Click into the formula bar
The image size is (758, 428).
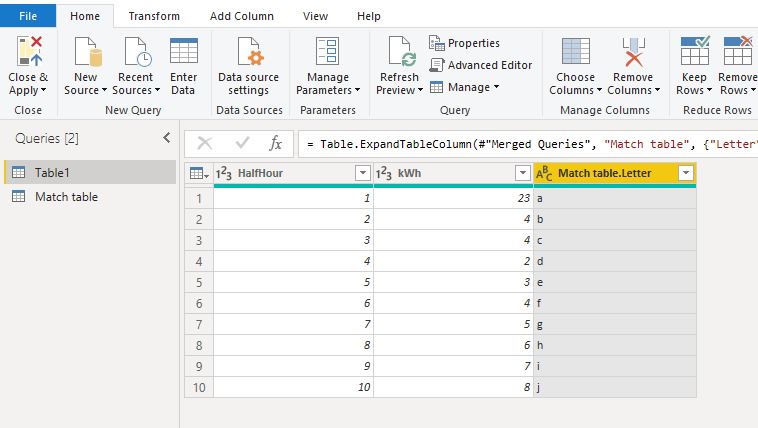coord(528,144)
